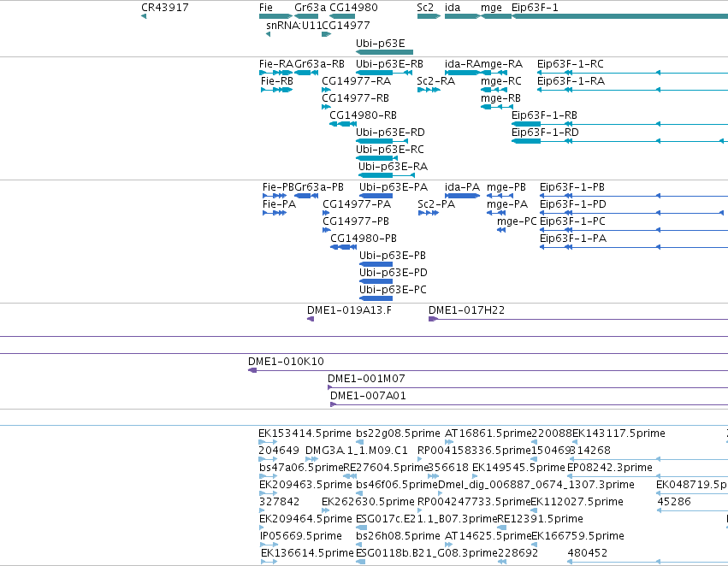Click EST entry 480452

[x=588, y=553]
